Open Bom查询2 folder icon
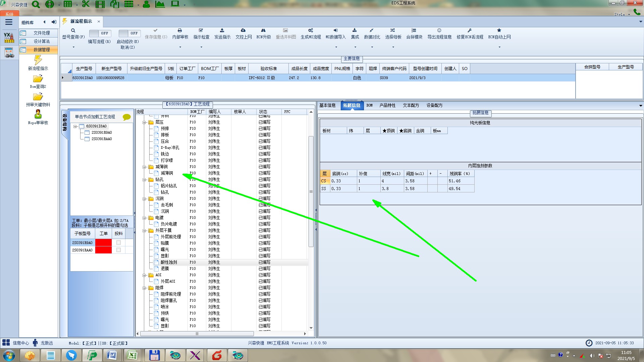The image size is (644, 362). pos(38,79)
